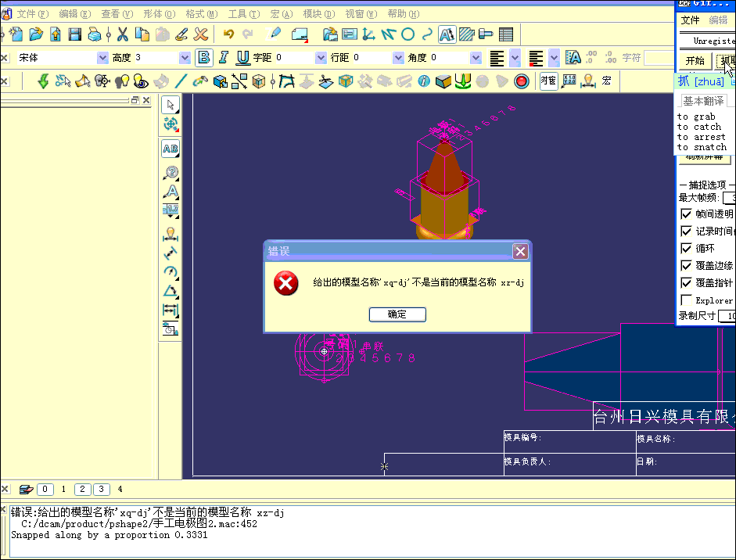Click the question mark leader icon
The height and width of the screenshot is (560, 736).
171,173
